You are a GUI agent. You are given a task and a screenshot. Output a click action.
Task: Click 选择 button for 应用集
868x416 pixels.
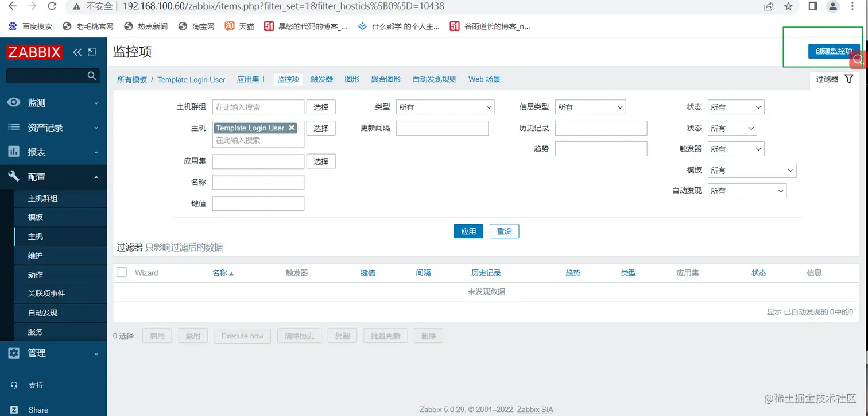coord(321,161)
